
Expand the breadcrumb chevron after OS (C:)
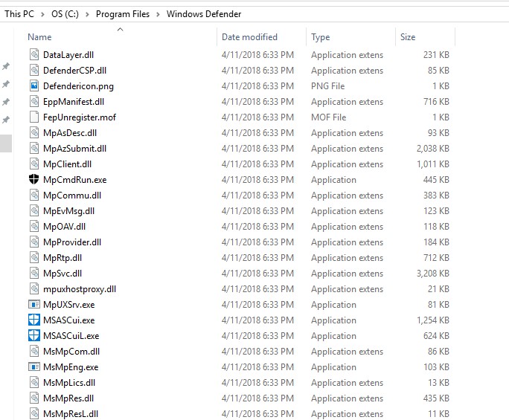87,14
